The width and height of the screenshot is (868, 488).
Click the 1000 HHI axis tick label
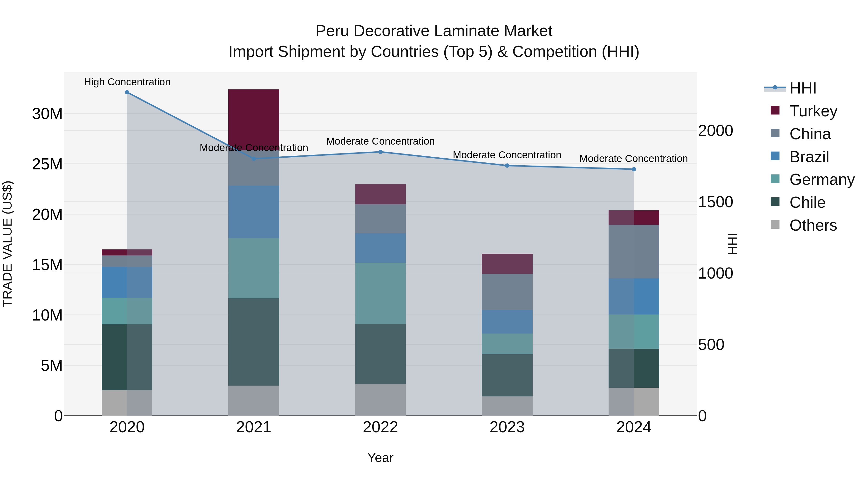coord(716,273)
